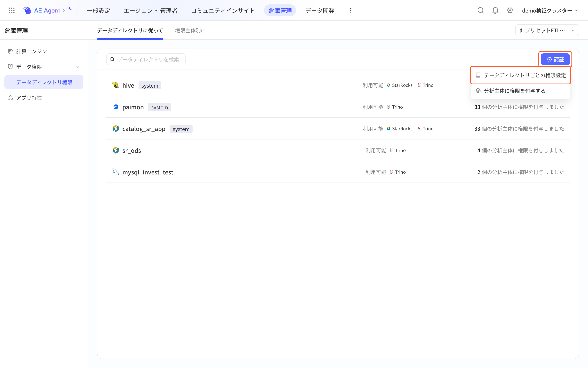588x368 pixels.
Task: Expand the AE Agent breadcrumb chevron
Action: click(64, 10)
